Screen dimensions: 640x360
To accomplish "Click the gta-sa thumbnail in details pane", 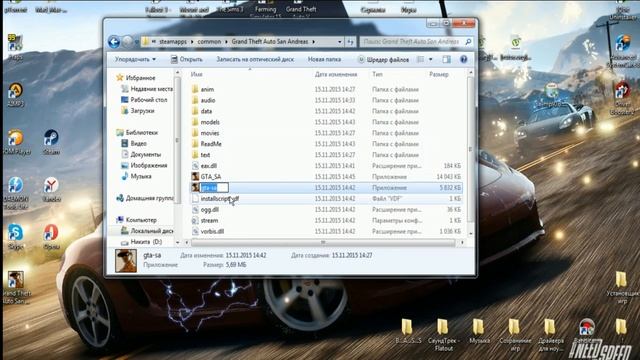I will (126, 261).
